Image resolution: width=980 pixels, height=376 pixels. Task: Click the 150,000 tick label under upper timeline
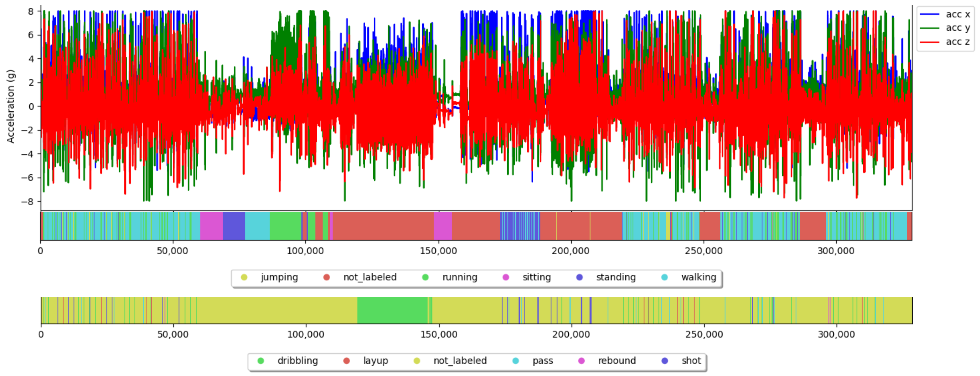[438, 251]
